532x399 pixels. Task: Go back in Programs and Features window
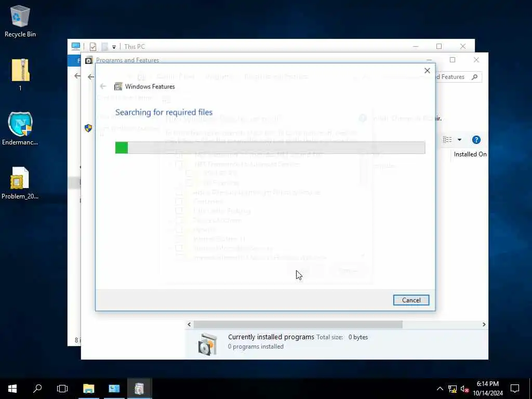(x=90, y=77)
